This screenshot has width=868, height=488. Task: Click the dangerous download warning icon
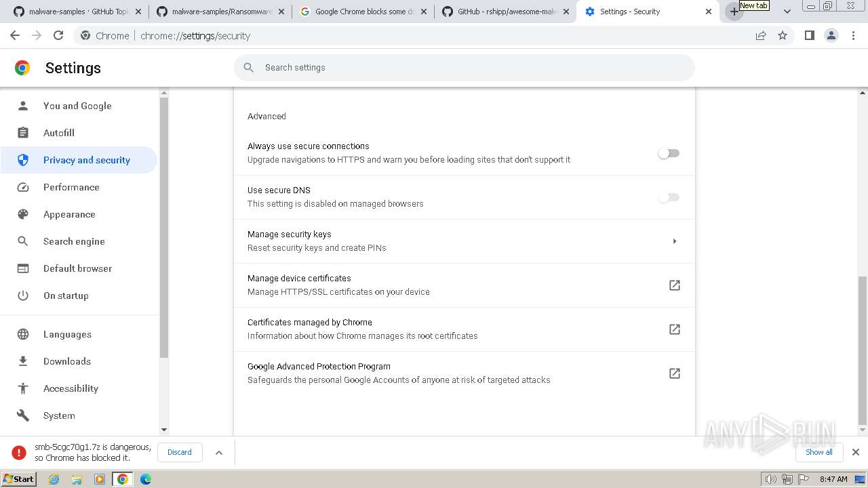pos(19,453)
